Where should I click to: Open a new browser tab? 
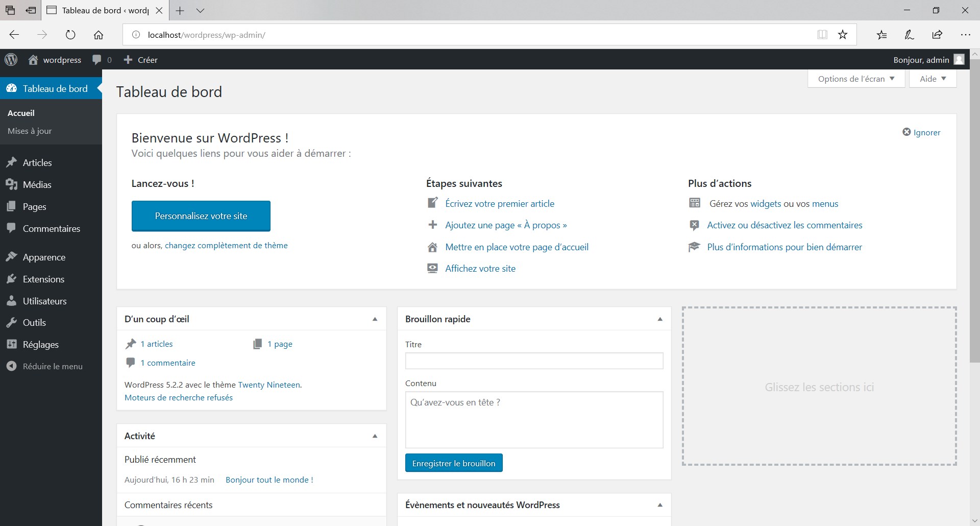click(x=180, y=10)
